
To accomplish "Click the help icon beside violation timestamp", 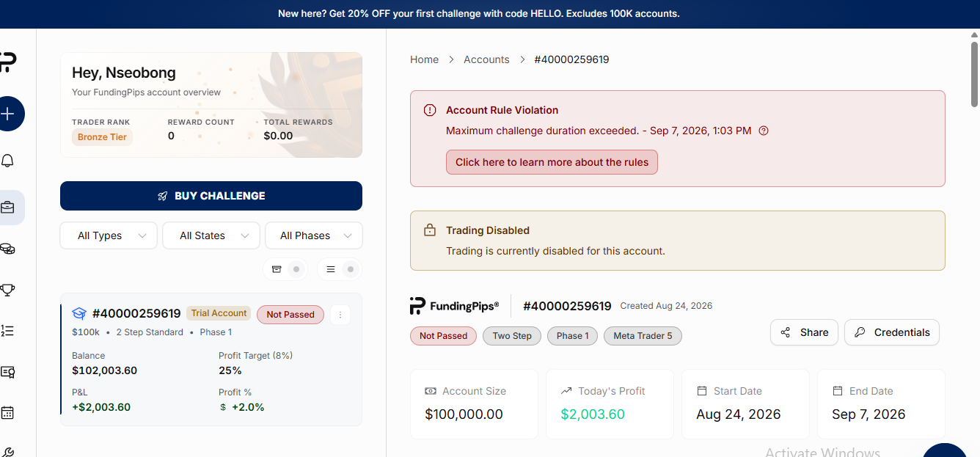I will (x=764, y=131).
